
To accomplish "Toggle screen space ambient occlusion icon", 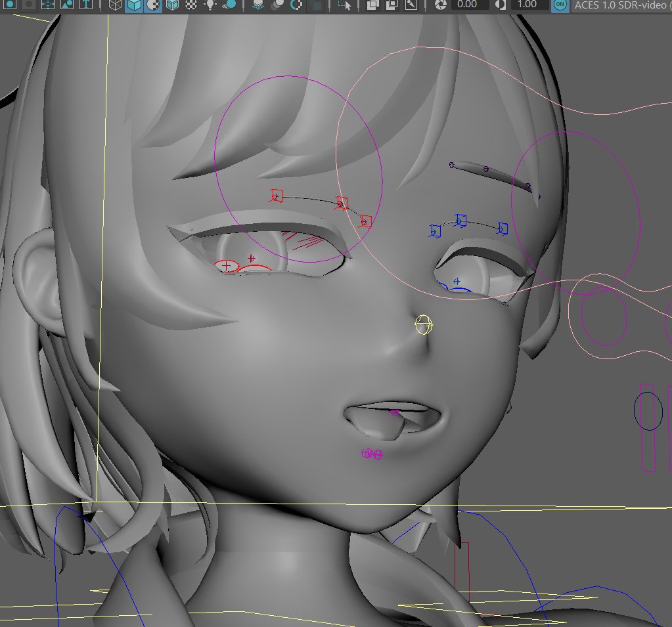I will click(x=258, y=5).
